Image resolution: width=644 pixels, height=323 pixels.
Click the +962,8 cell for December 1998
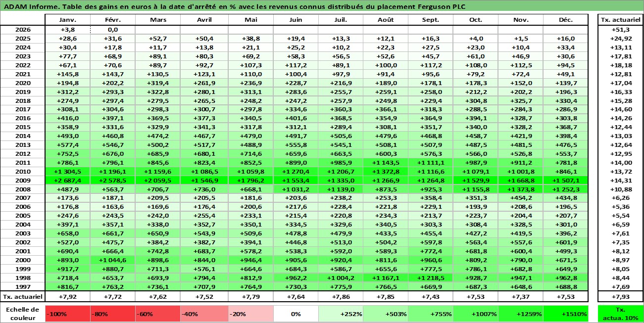565,278
